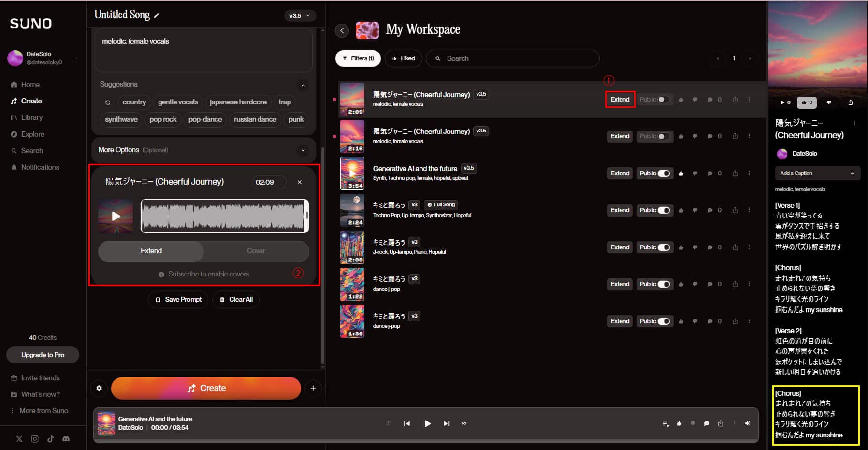The width and height of the screenshot is (868, 450).
Task: Click Add a Caption in details panel
Action: [817, 173]
